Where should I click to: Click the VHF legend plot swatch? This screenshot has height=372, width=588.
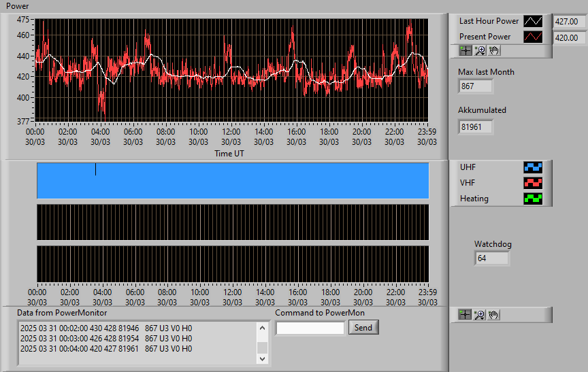click(533, 183)
